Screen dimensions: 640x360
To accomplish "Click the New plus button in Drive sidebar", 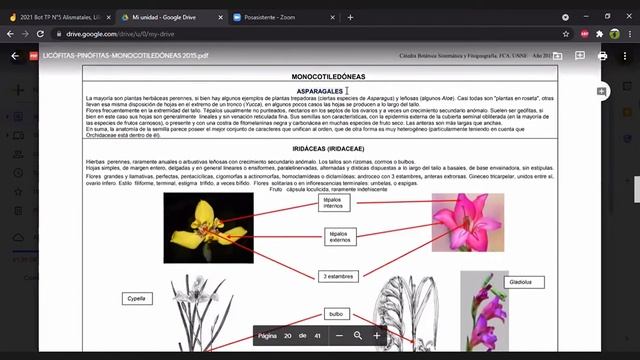I will 18,90.
